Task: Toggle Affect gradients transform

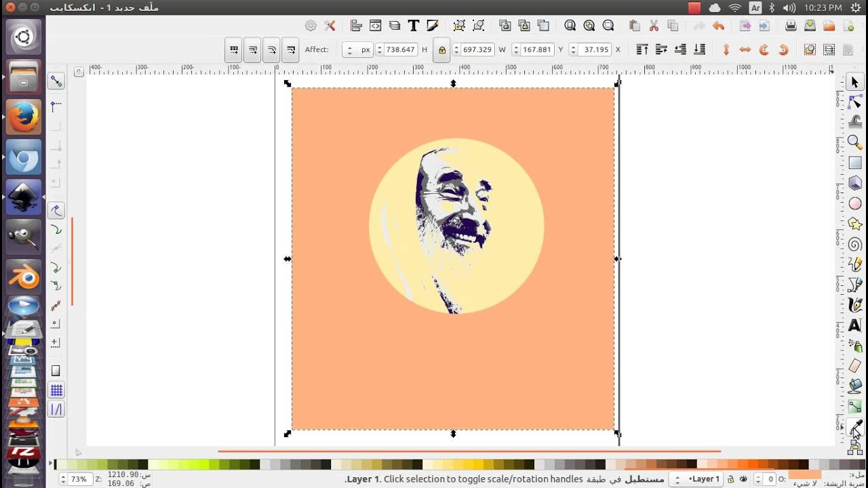Action: 252,49
